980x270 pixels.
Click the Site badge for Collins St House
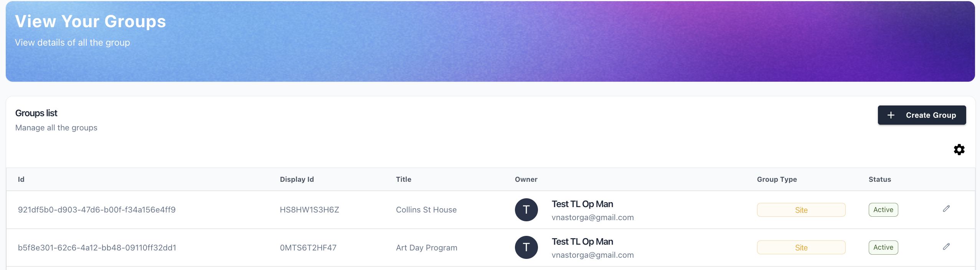coord(801,210)
